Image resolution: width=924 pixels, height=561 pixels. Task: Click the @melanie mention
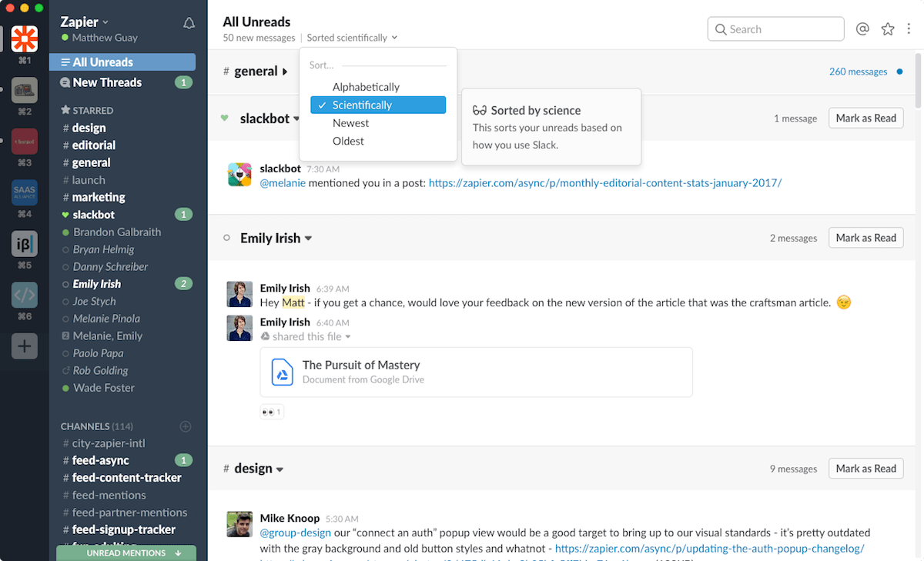click(x=283, y=183)
